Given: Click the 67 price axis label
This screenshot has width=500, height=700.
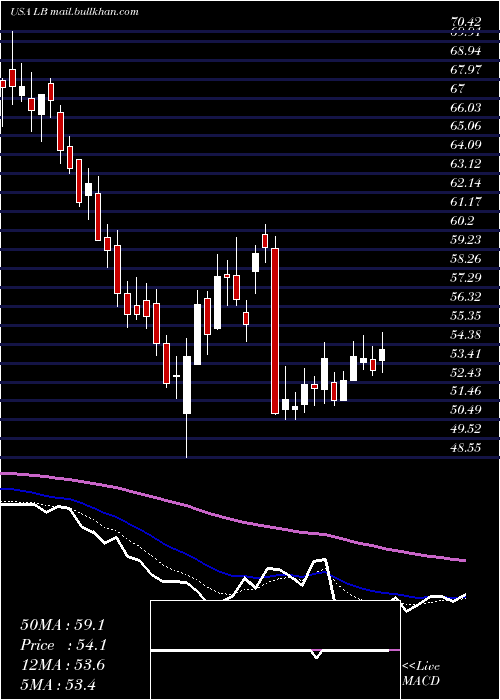Looking at the screenshot, I should tap(458, 89).
